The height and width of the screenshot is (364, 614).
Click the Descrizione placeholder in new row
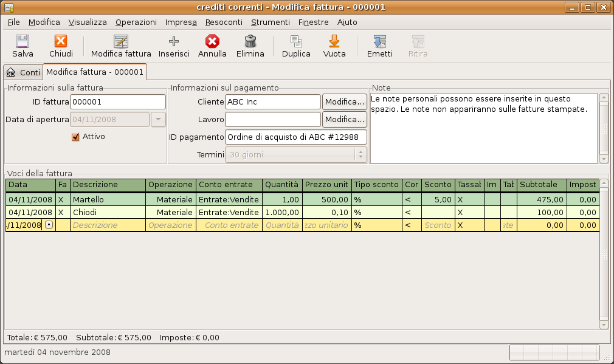(x=108, y=225)
